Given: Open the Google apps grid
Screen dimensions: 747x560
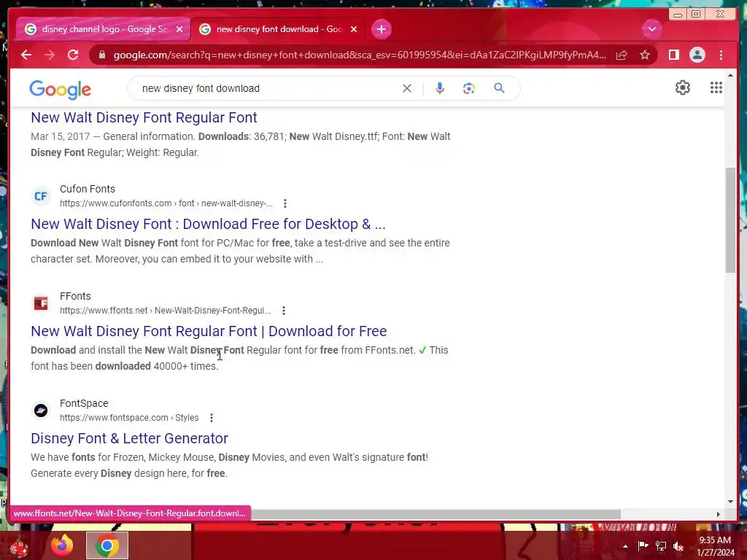Looking at the screenshot, I should pos(716,87).
